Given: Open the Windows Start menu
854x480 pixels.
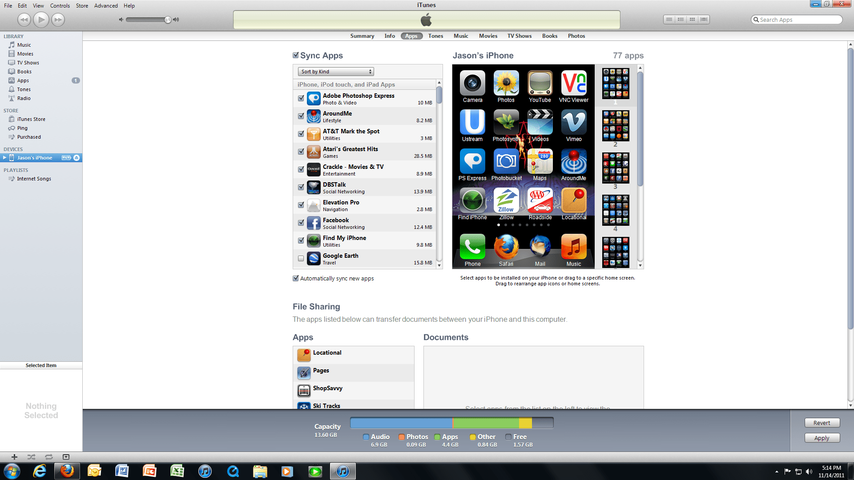Looking at the screenshot, I should [x=11, y=471].
